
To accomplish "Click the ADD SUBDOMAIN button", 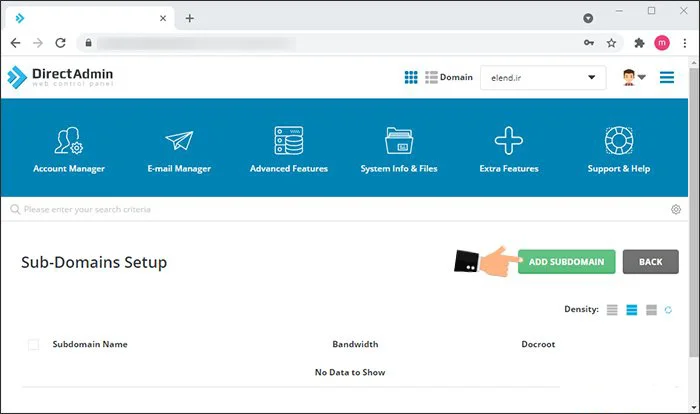I will point(566,262).
